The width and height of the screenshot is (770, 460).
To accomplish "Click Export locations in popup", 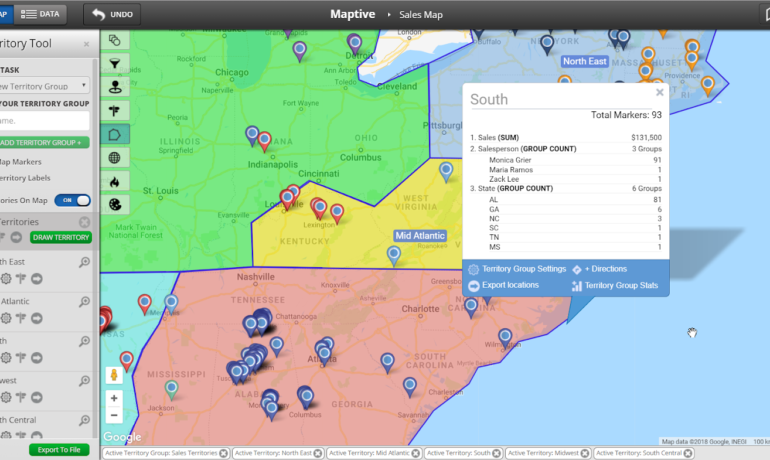I will [x=503, y=285].
